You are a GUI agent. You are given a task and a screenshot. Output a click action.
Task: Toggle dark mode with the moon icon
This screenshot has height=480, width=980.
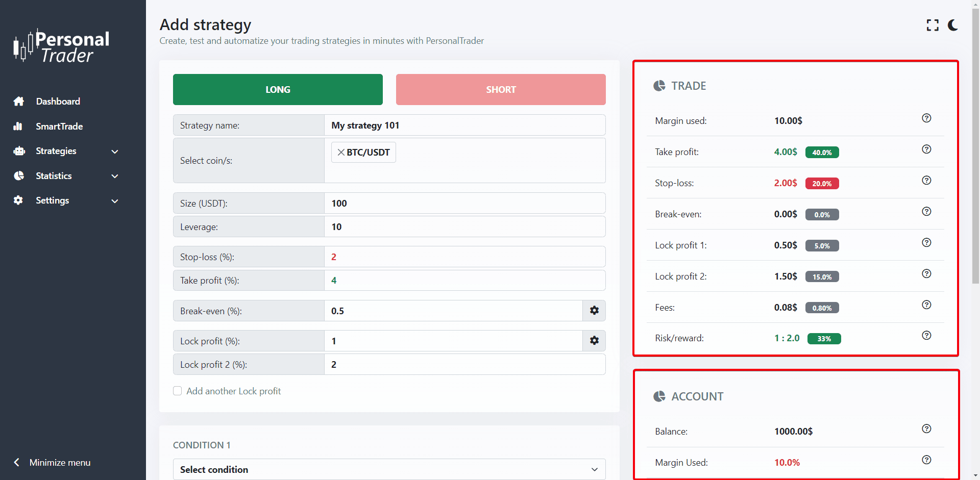point(952,25)
